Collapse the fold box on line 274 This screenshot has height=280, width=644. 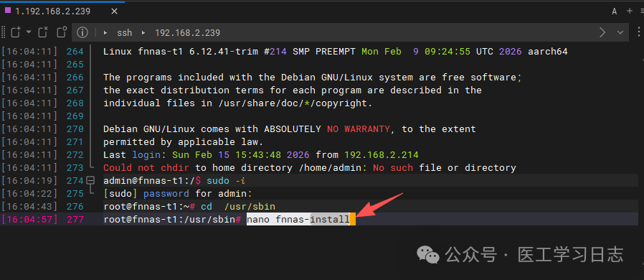click(91, 180)
